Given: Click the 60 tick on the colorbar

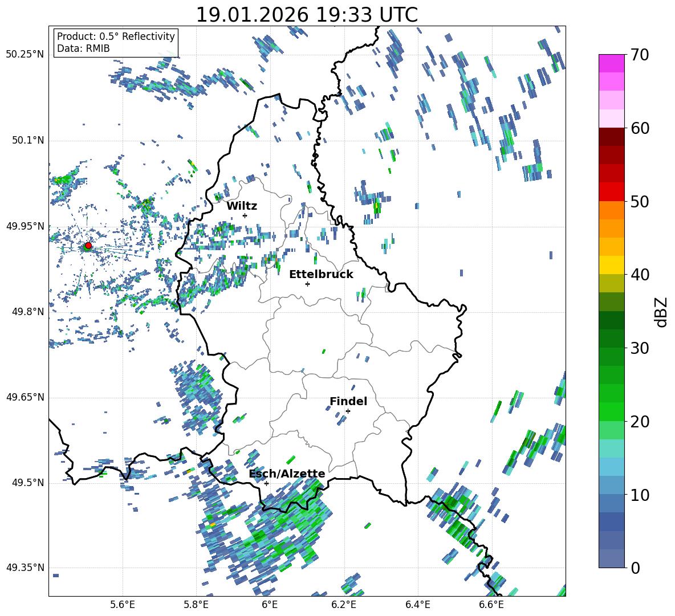Looking at the screenshot, I should coord(640,128).
